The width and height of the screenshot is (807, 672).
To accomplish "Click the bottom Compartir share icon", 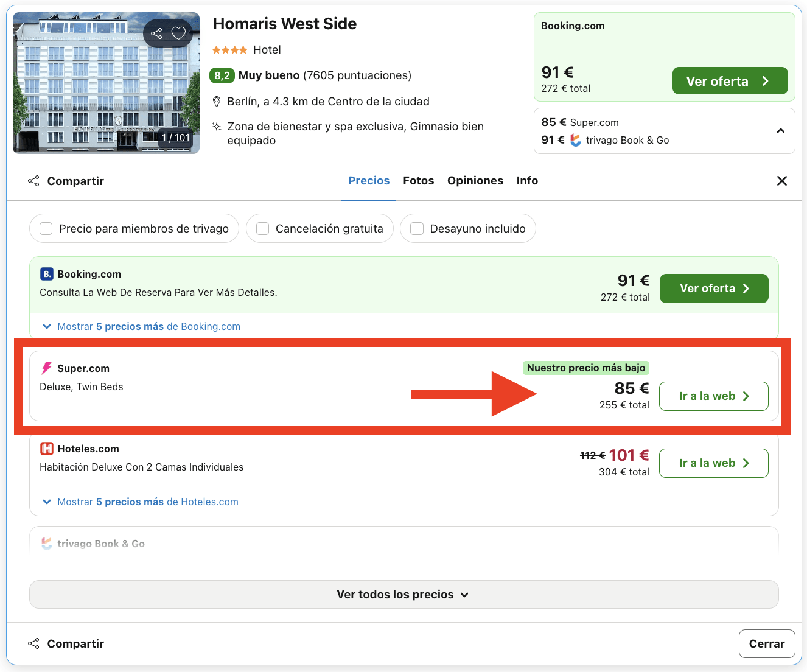I will tap(33, 643).
